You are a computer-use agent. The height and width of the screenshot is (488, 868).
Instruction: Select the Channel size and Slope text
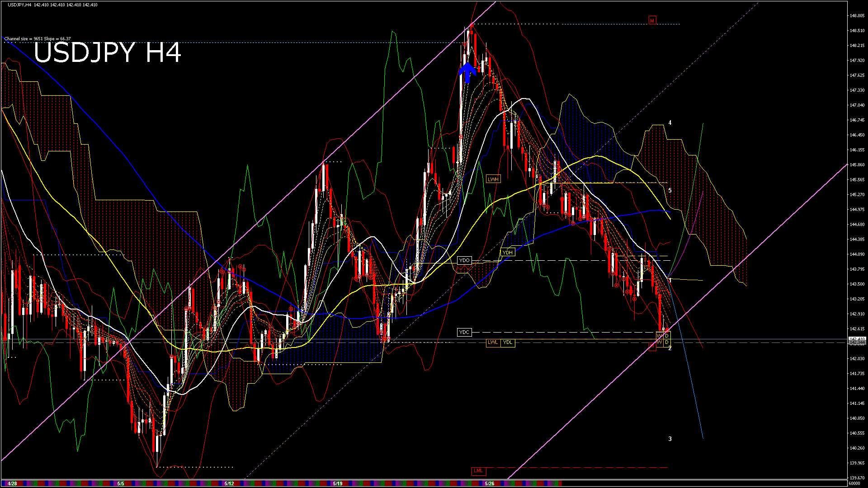coord(38,39)
